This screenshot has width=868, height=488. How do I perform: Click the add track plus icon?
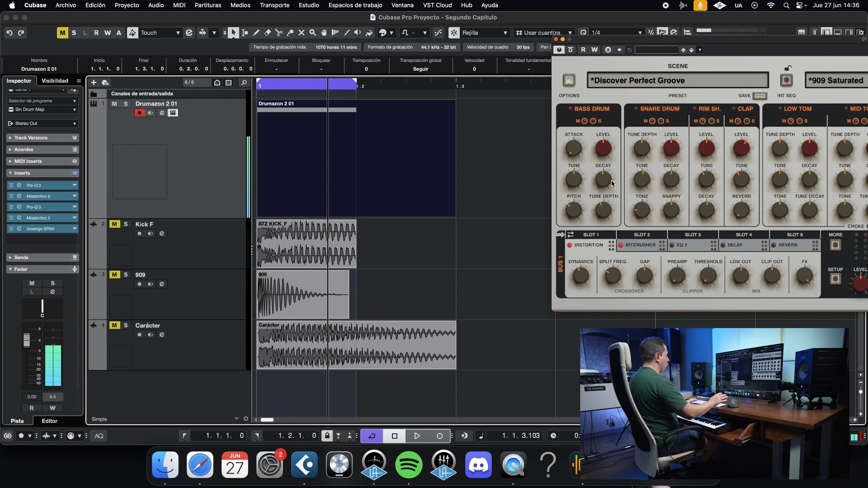coord(94,83)
